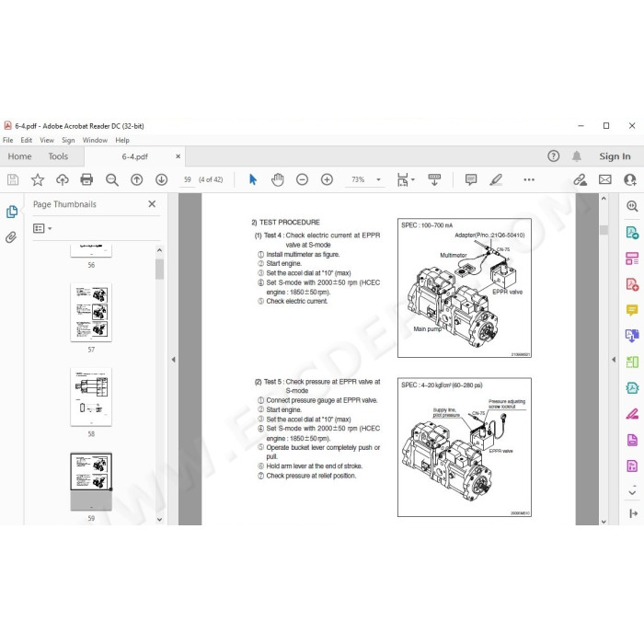This screenshot has height=644, width=644.
Task: Go to next page arrow
Action: tap(161, 179)
